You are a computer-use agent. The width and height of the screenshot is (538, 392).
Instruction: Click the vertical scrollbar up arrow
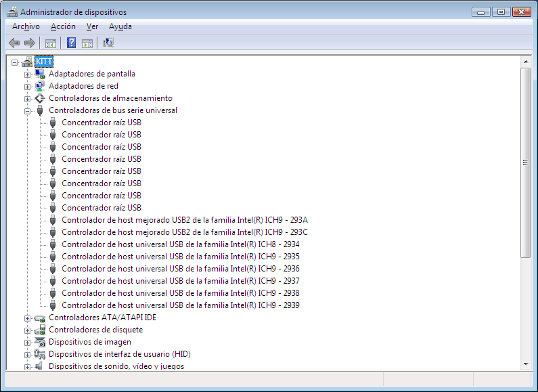coord(526,62)
